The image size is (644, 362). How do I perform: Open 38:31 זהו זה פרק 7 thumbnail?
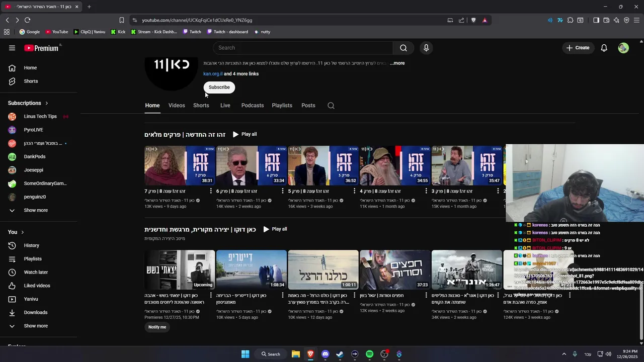pos(180,166)
